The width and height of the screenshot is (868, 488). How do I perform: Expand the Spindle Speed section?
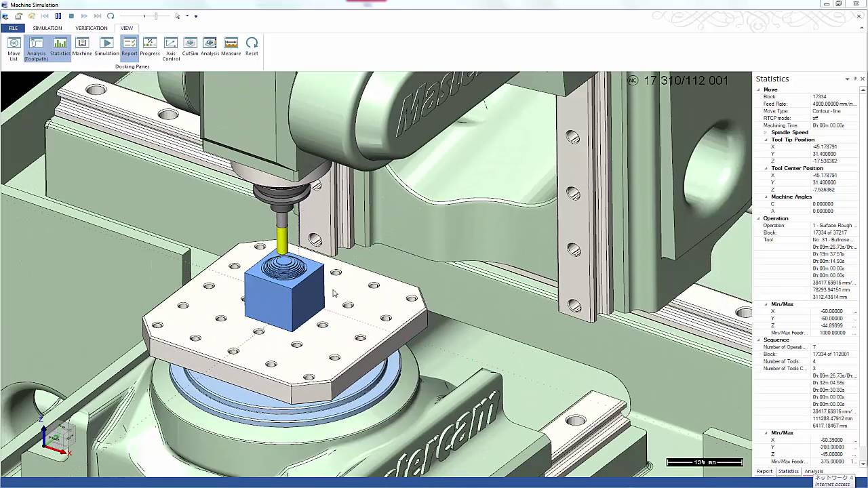point(764,132)
